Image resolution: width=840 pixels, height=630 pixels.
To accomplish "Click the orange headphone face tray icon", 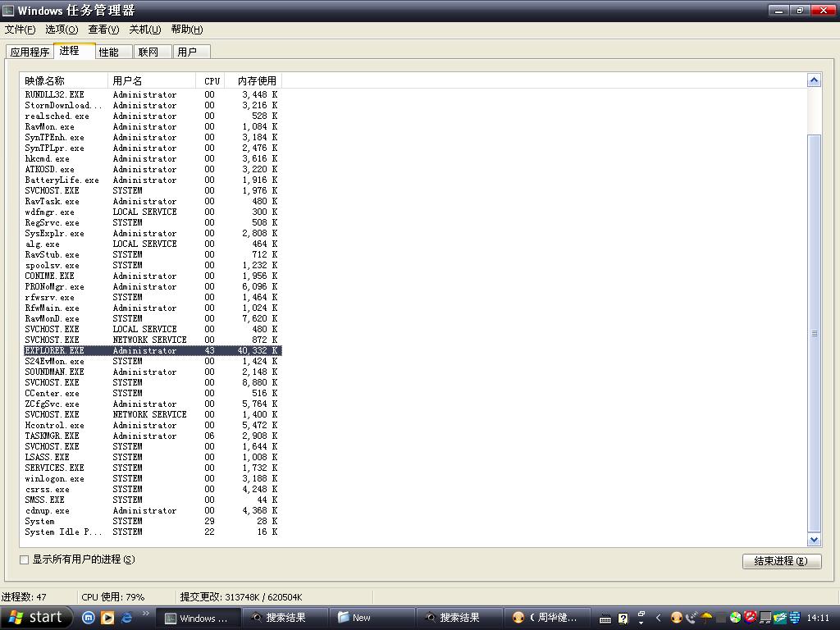I will [x=677, y=618].
